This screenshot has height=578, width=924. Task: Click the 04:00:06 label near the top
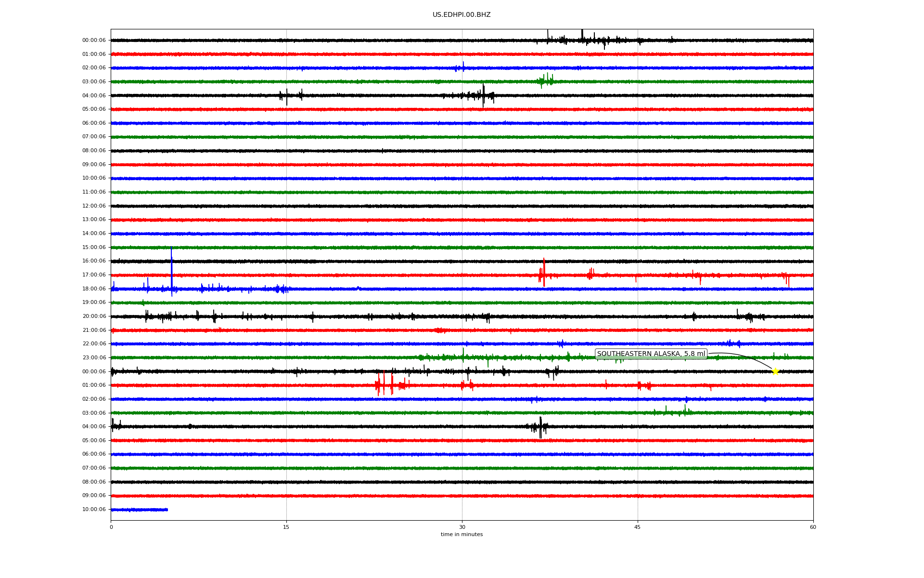pyautogui.click(x=94, y=96)
